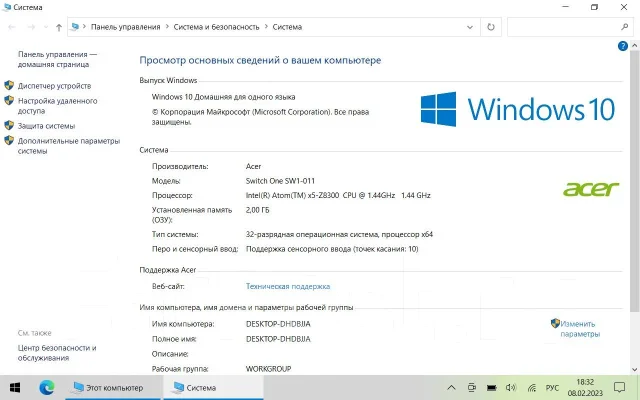Click the memory value 2,00 ГБ

point(258,210)
